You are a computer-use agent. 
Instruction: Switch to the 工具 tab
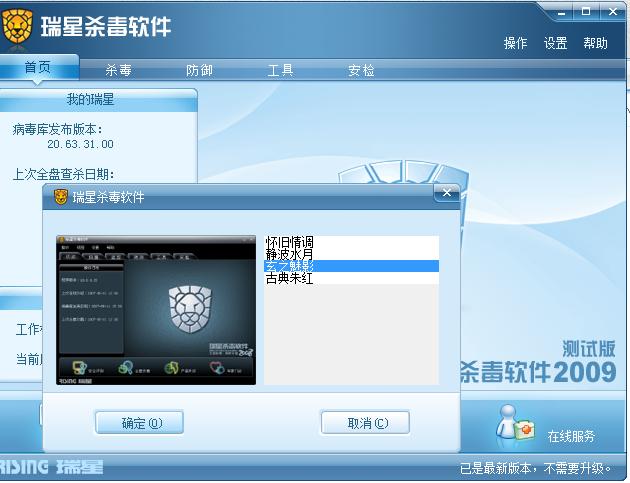[x=280, y=70]
